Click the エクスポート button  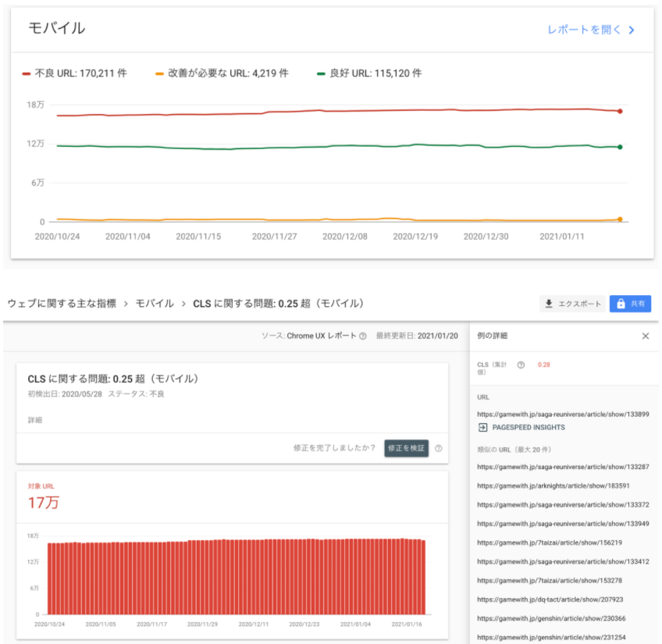pos(572,304)
